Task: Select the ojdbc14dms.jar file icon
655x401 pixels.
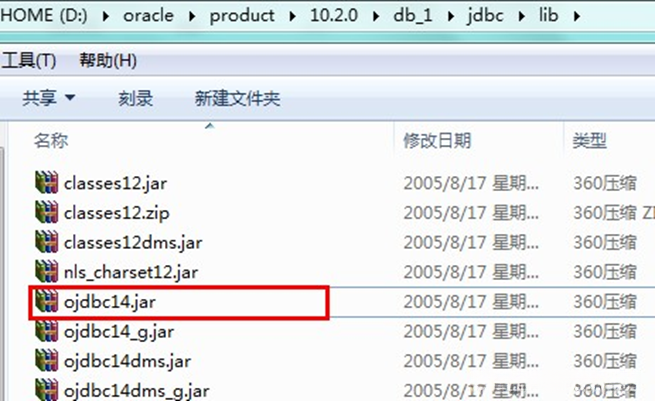Action: pos(46,361)
